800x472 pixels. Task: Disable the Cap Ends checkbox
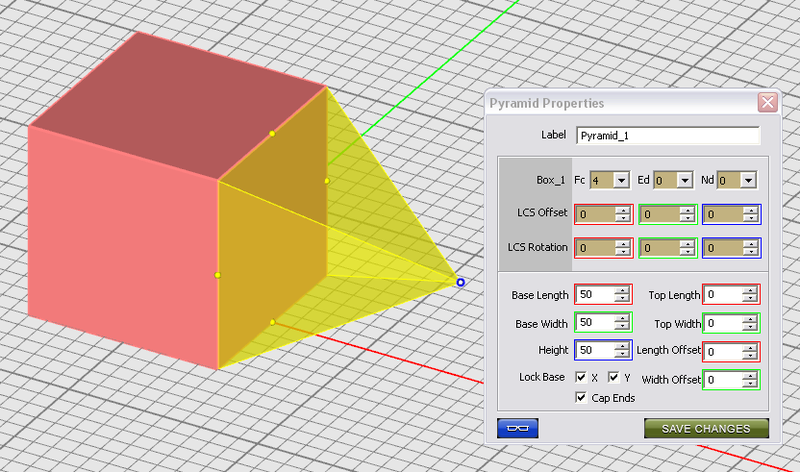tap(583, 397)
